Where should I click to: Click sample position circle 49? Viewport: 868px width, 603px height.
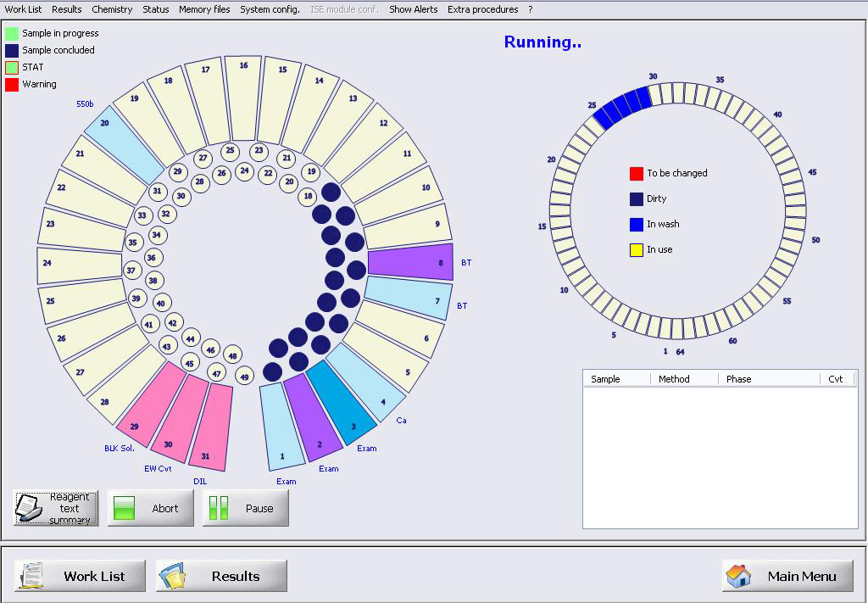(245, 376)
